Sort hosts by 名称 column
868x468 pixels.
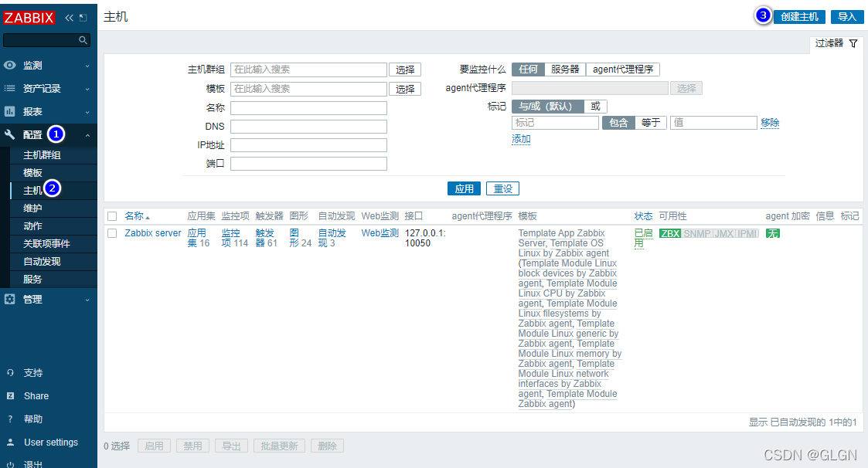pyautogui.click(x=137, y=216)
